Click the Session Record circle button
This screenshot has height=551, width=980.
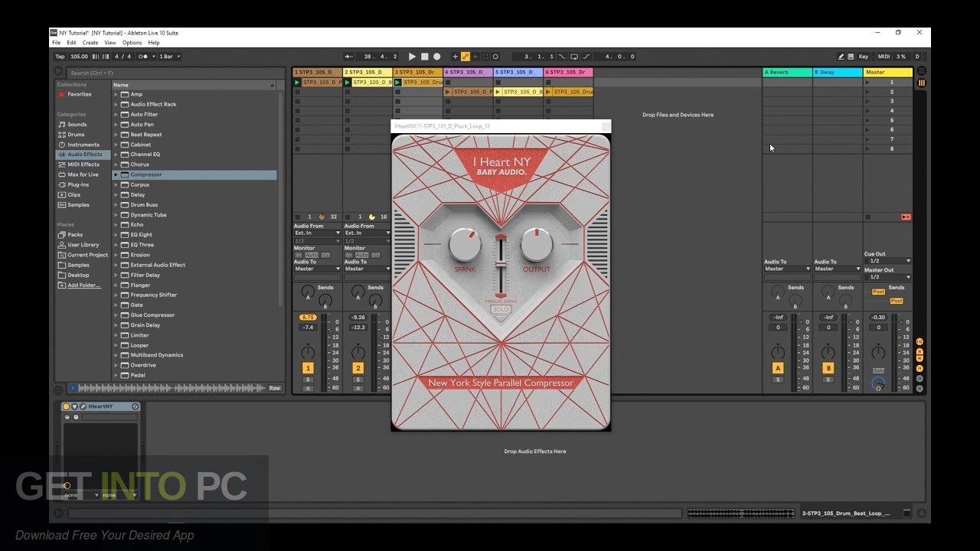pyautogui.click(x=495, y=57)
